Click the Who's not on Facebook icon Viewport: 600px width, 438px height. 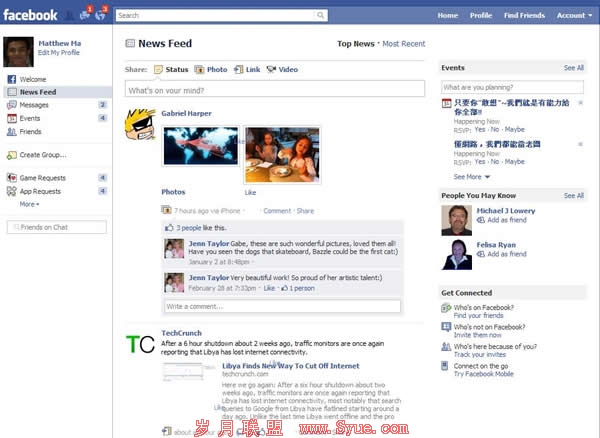click(x=446, y=327)
